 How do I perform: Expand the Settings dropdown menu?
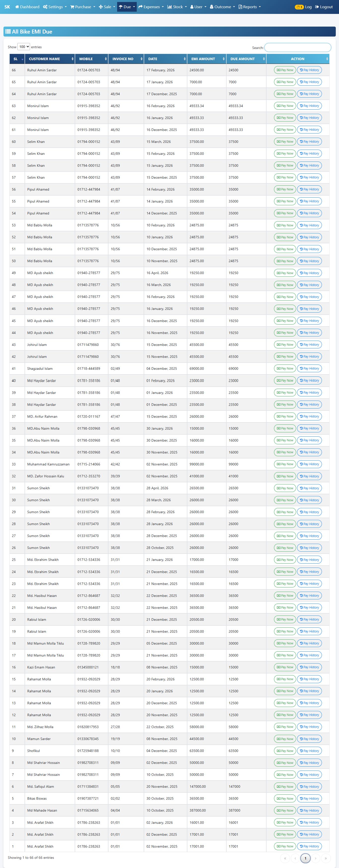coord(55,7)
